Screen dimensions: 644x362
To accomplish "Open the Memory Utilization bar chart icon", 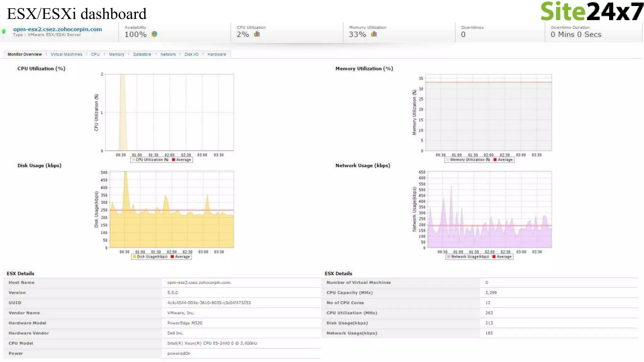I will pyautogui.click(x=374, y=34).
